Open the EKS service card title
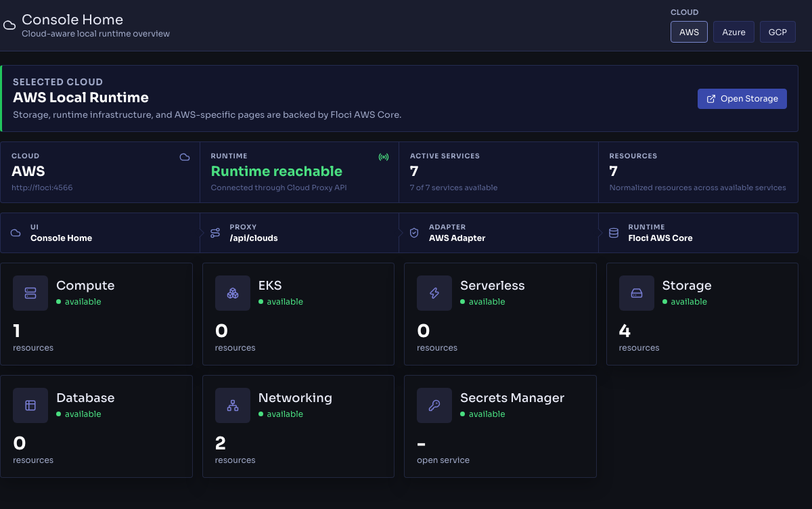Viewport: 812px width, 509px height. click(x=270, y=286)
